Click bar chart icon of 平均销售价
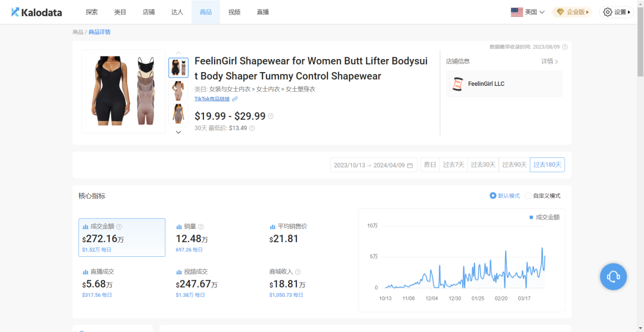644x332 pixels. pos(273,226)
